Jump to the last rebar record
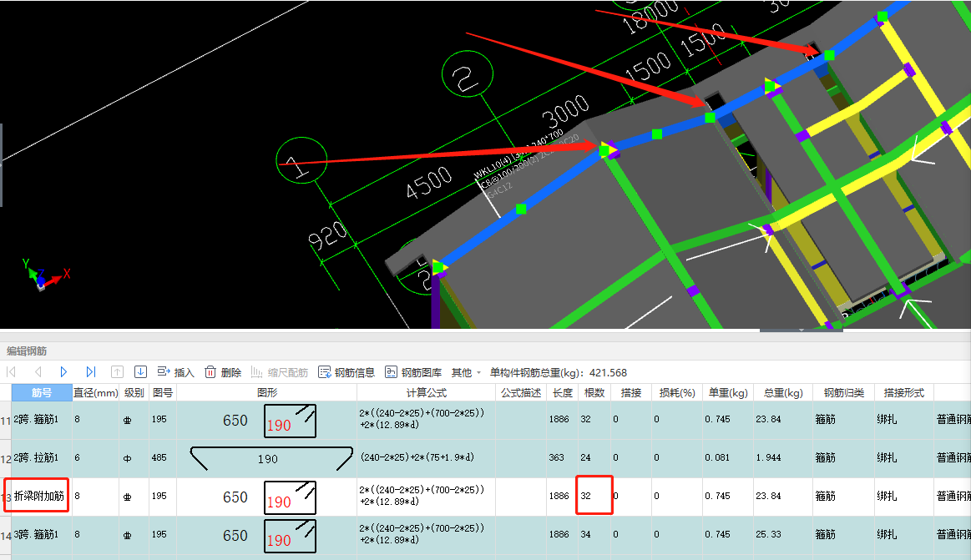The width and height of the screenshot is (971, 560). coord(91,372)
